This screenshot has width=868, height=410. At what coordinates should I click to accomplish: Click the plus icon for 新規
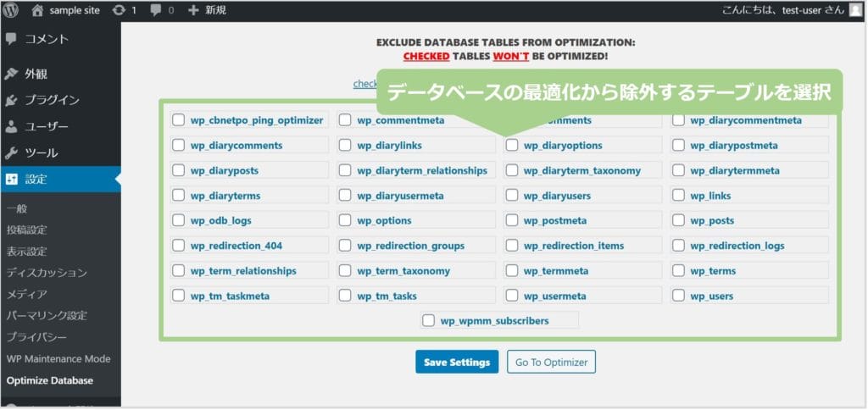[x=193, y=10]
